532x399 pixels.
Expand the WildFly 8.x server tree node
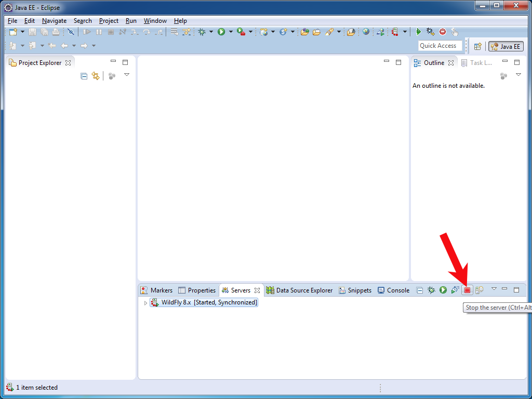(x=145, y=303)
